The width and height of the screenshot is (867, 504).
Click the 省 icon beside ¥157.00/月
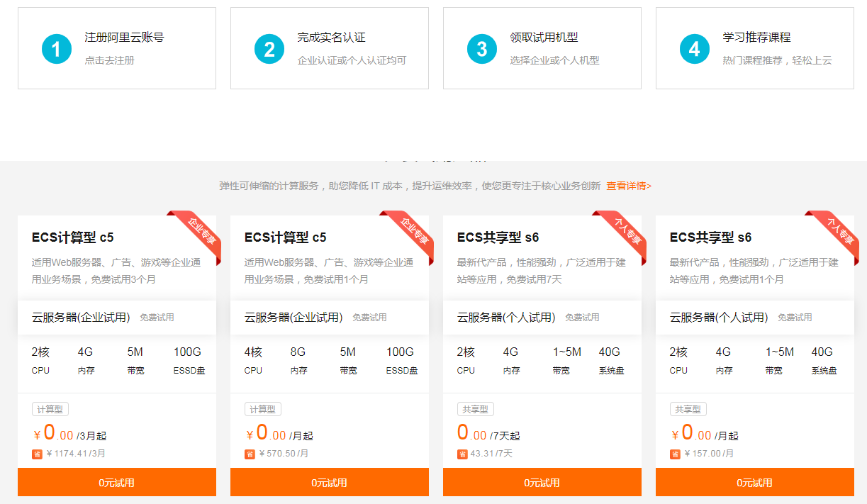[x=675, y=454]
